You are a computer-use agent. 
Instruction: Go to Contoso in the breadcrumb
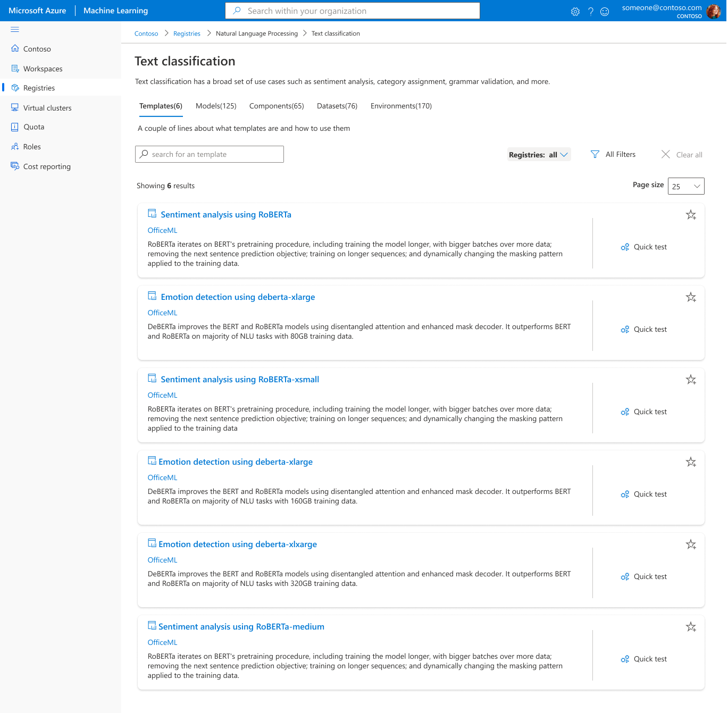(146, 33)
